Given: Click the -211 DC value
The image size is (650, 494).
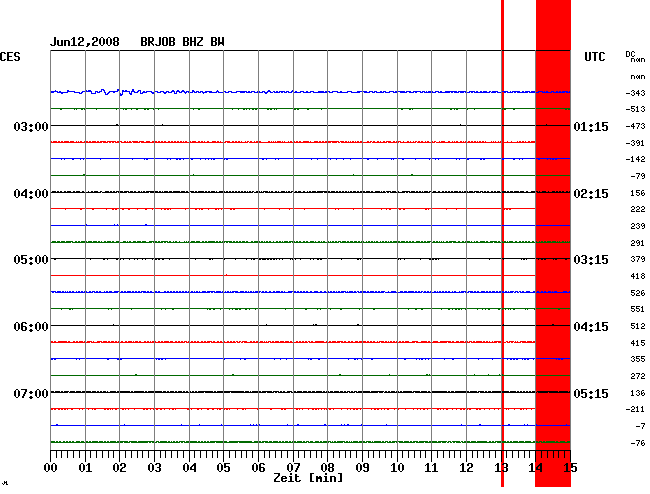Looking at the screenshot, I should (635, 409).
